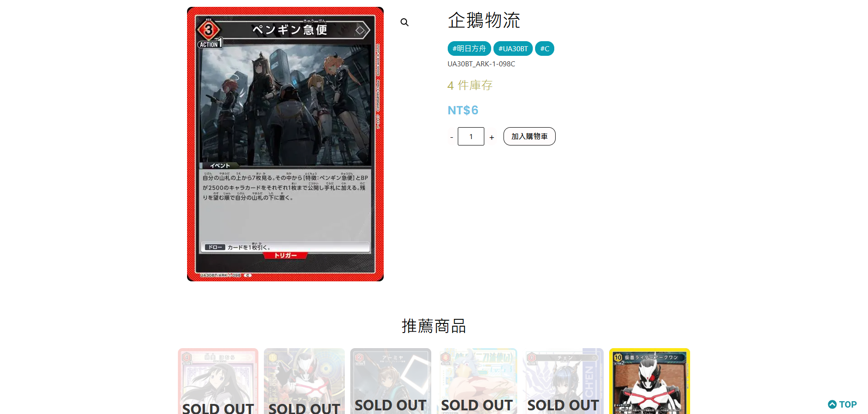Open fourth sold out recommended card
Image resolution: width=868 pixels, height=414 pixels.
(x=477, y=381)
